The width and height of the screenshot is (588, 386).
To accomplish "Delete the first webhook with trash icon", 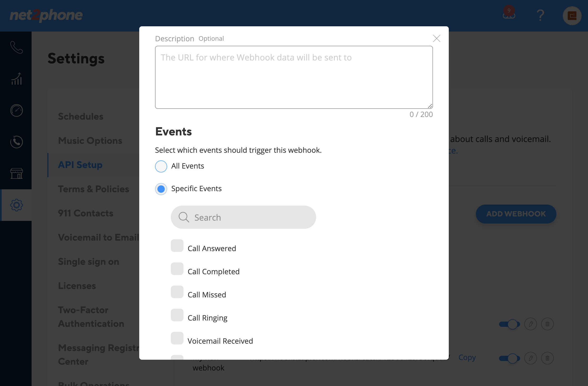I will (547, 324).
